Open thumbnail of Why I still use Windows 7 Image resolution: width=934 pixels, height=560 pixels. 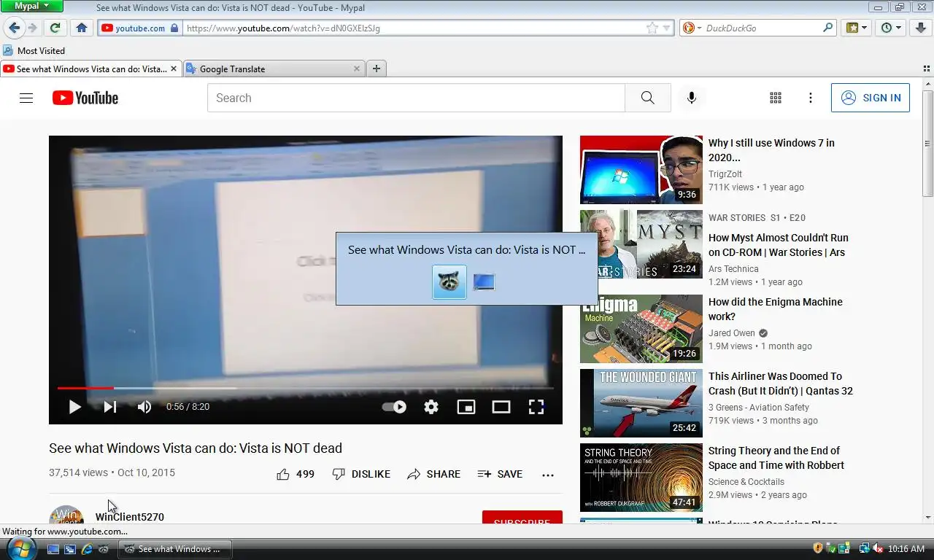click(641, 170)
